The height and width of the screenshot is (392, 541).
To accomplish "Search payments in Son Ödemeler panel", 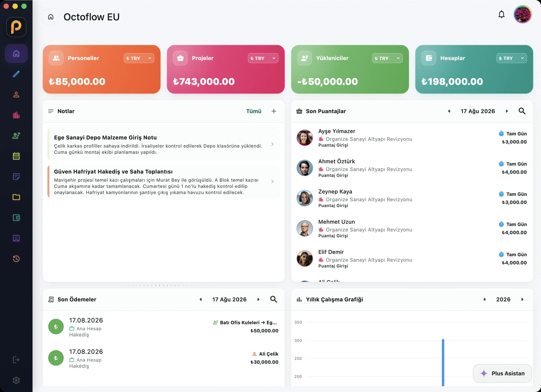I will pos(274,299).
